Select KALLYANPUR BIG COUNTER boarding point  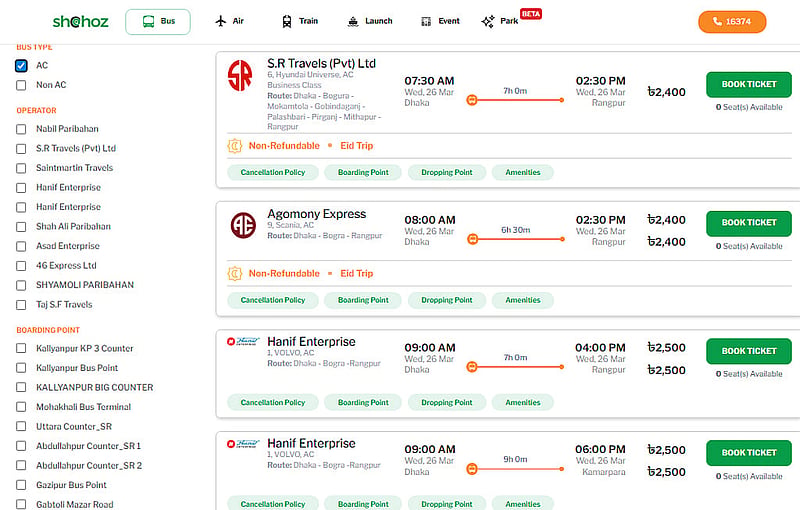tap(21, 387)
